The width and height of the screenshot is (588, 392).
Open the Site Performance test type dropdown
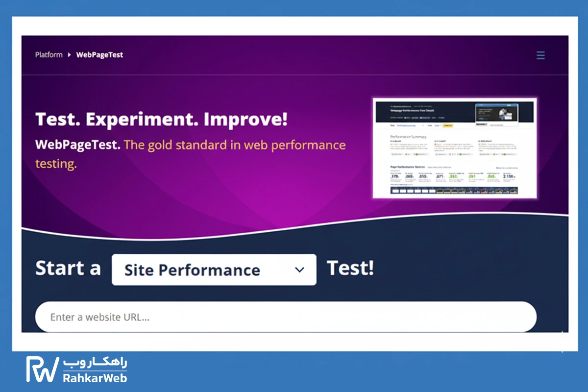214,269
